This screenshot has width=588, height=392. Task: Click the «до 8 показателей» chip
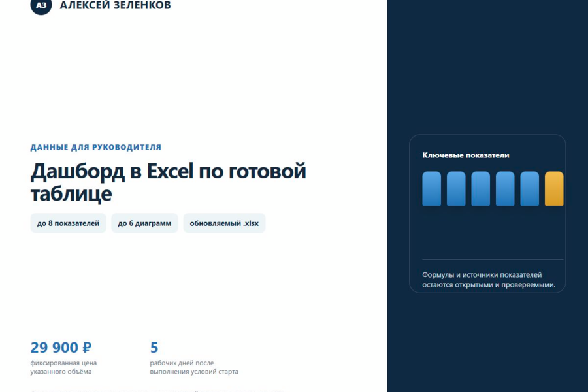pos(68,223)
